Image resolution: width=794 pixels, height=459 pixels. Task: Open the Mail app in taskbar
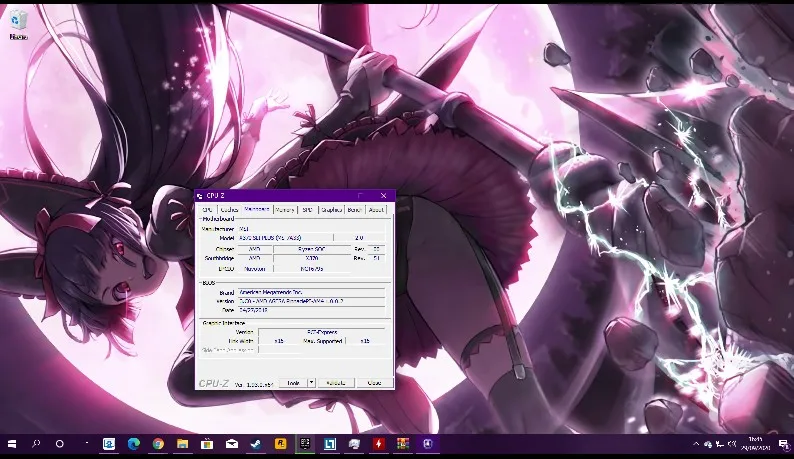coord(232,443)
